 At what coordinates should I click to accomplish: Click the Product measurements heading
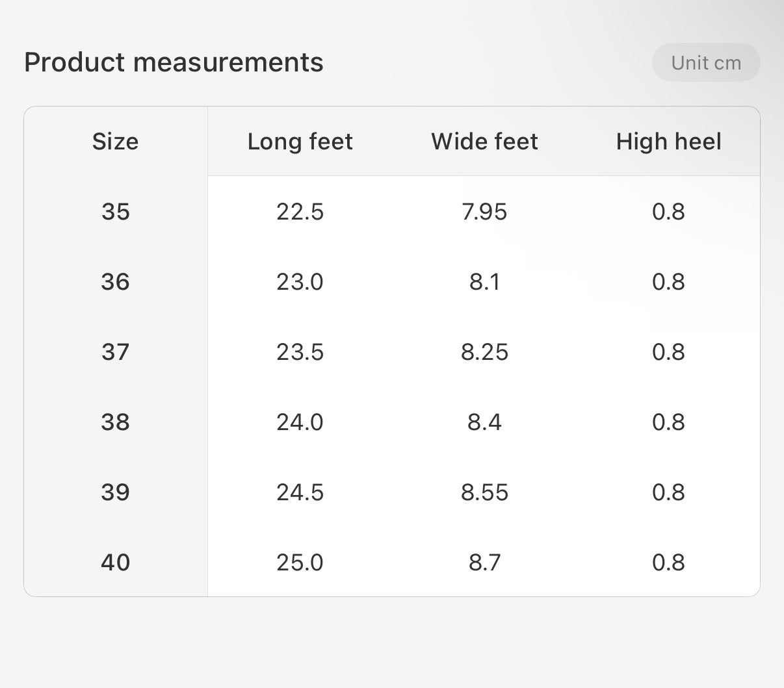(174, 62)
